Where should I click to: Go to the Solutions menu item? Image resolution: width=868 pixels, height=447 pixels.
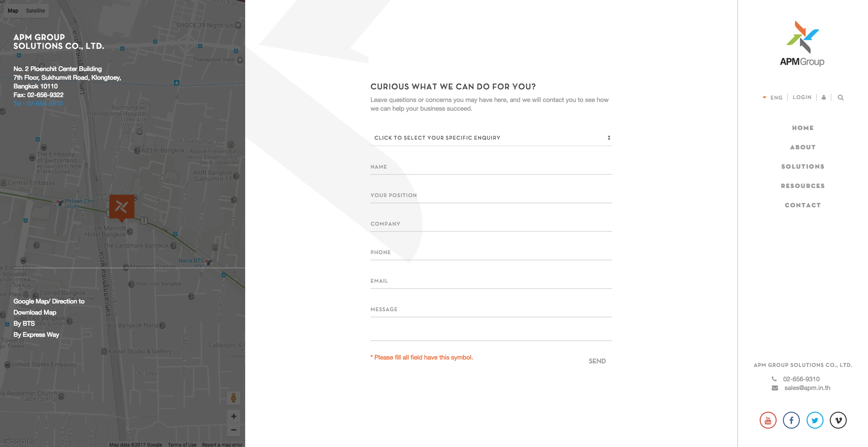[x=803, y=167]
